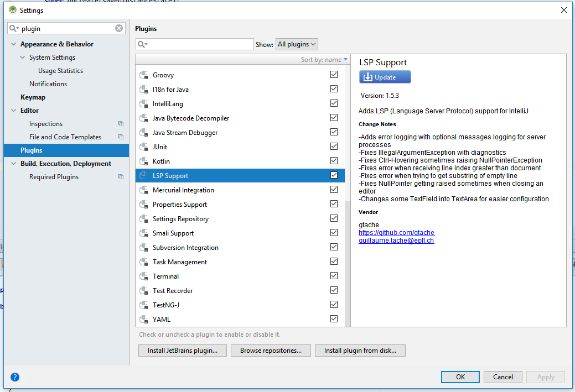Collapse the System Settings tree arrow
The height and width of the screenshot is (392, 575).
tap(22, 58)
